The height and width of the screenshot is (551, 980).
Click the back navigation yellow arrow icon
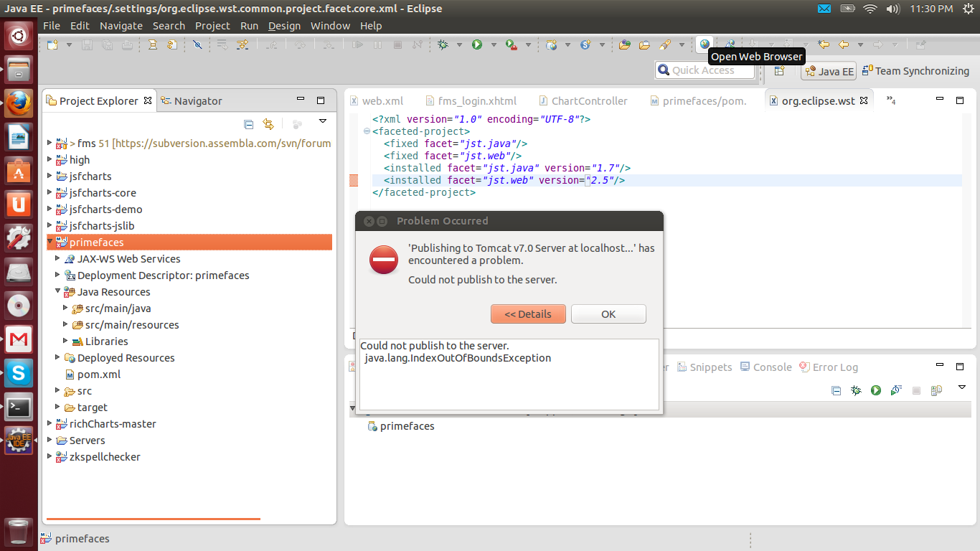(844, 44)
